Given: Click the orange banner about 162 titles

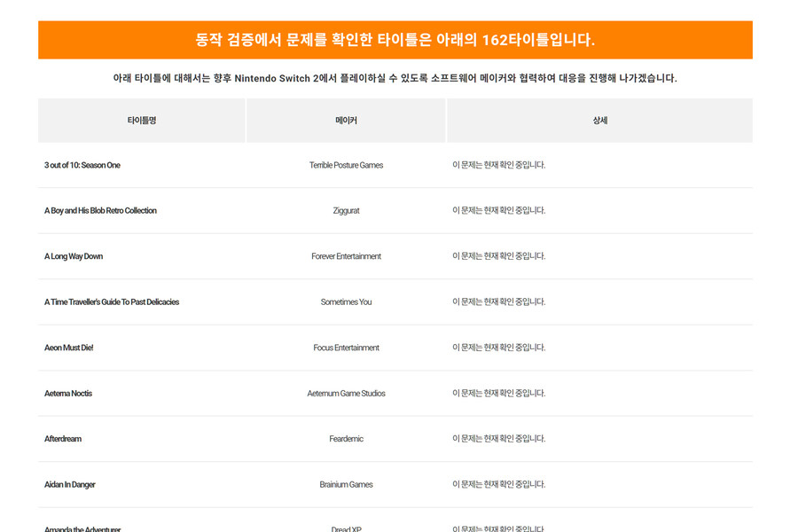Looking at the screenshot, I should 395,40.
